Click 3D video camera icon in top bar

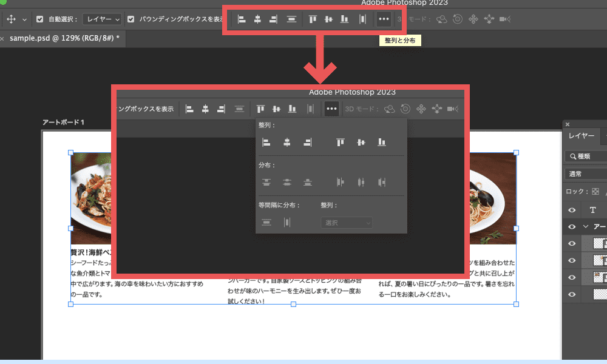pos(505,19)
